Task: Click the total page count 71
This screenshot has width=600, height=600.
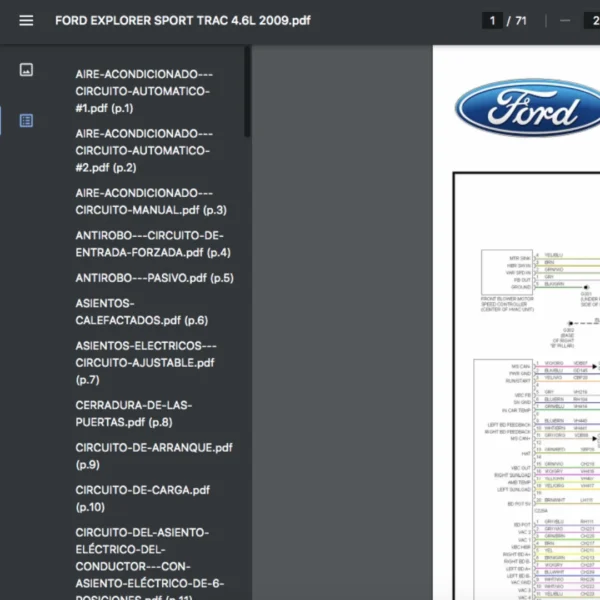Action: 521,20
